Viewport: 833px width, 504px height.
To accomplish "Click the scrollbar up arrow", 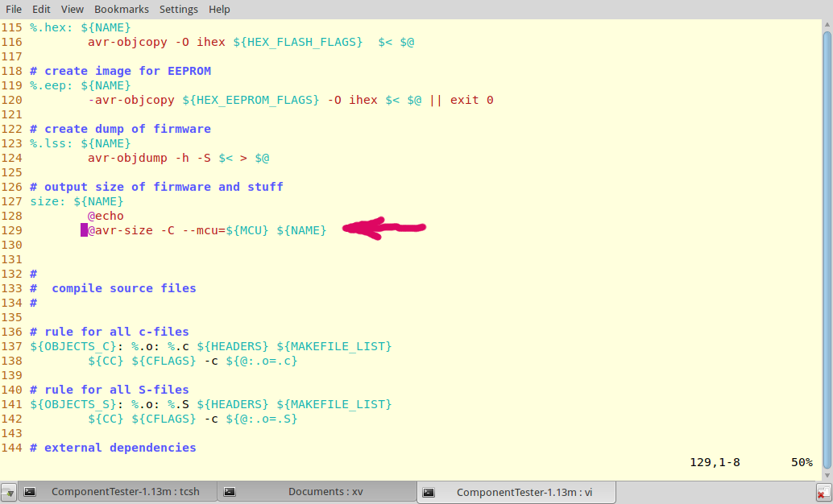I will tap(827, 25).
